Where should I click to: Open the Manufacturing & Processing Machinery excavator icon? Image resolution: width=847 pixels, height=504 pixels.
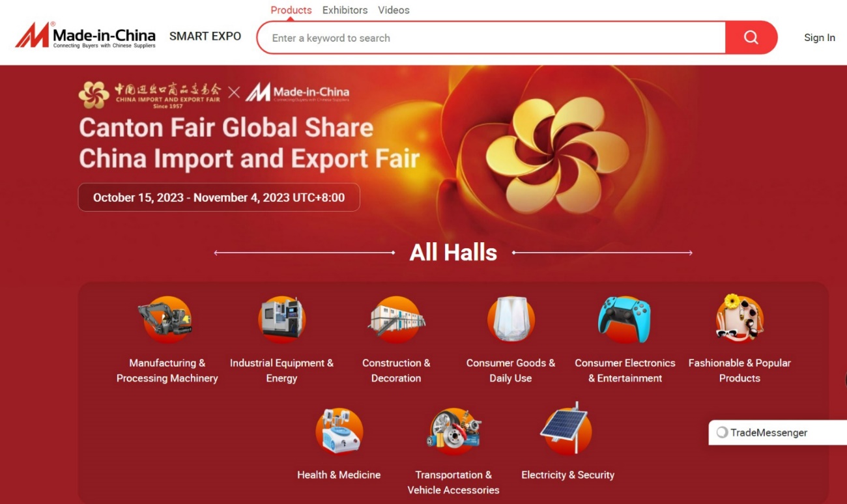167,319
